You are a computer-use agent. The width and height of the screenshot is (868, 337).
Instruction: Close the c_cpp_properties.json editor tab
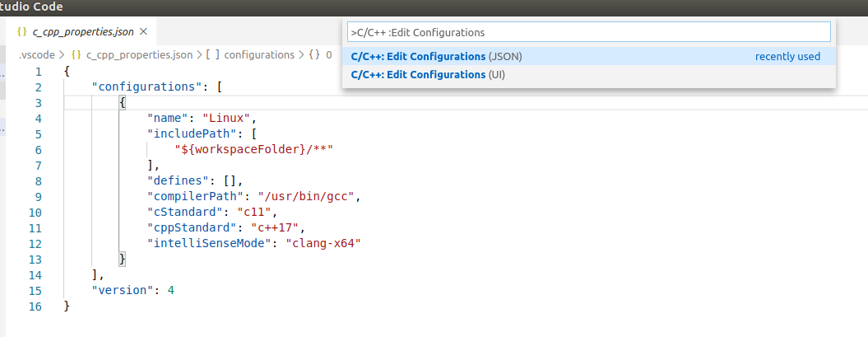[143, 32]
